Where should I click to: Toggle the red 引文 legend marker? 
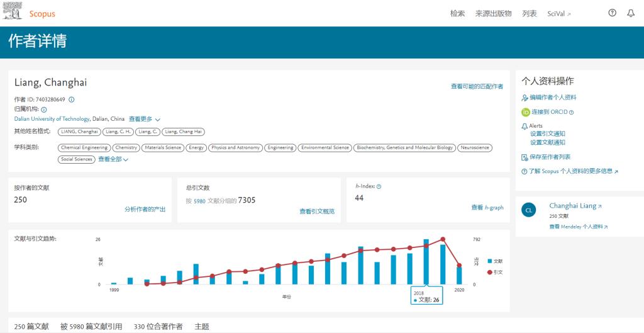point(490,272)
